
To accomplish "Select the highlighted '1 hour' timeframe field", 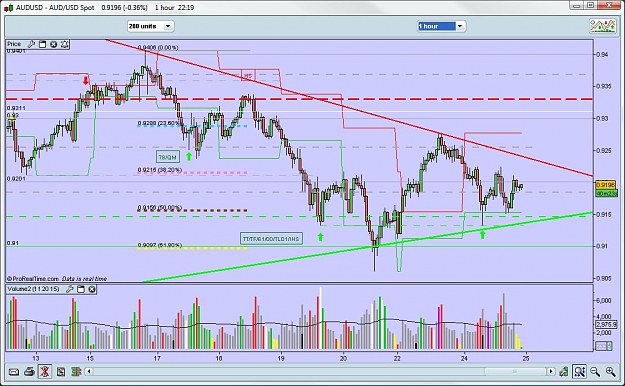I will click(436, 26).
